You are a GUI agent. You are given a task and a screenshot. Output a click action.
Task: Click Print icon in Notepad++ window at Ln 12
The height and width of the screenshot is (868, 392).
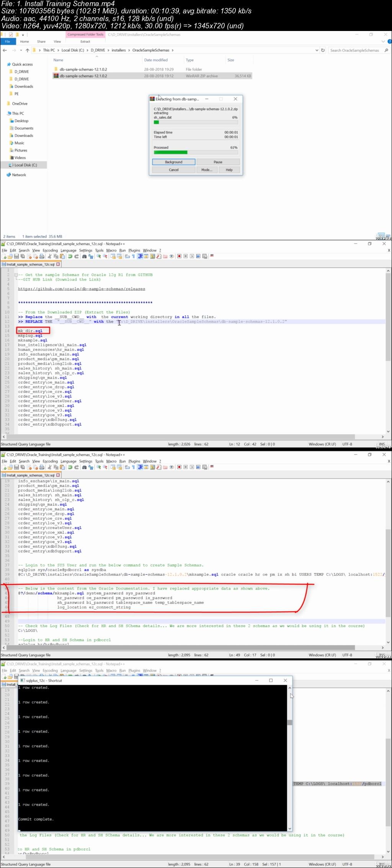(42, 256)
